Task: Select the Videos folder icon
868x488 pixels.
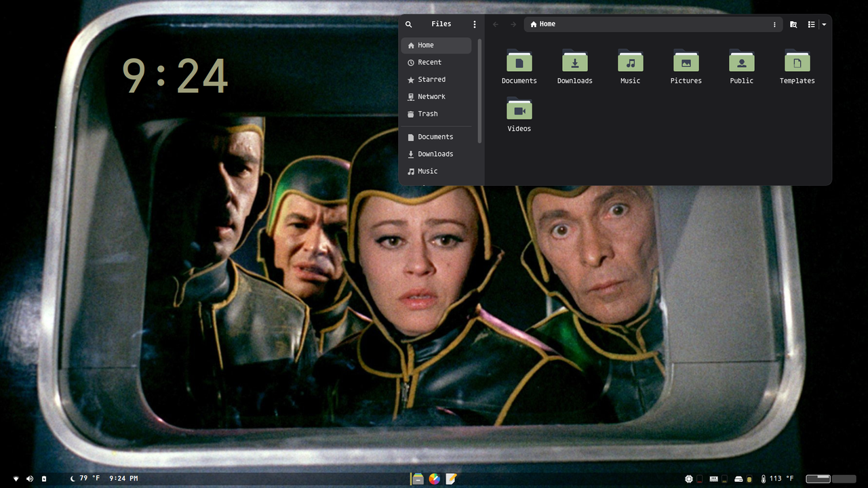Action: click(x=519, y=109)
